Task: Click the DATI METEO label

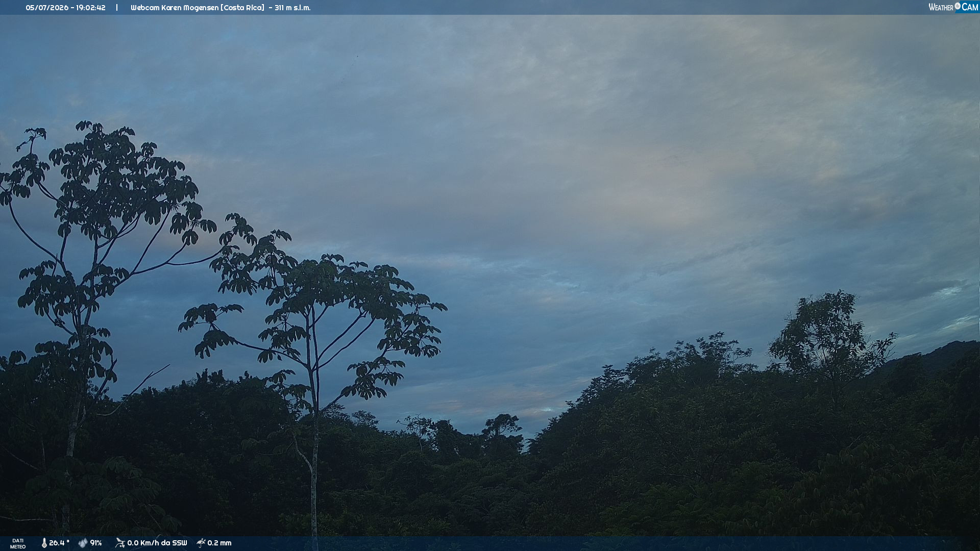Action: click(x=18, y=543)
